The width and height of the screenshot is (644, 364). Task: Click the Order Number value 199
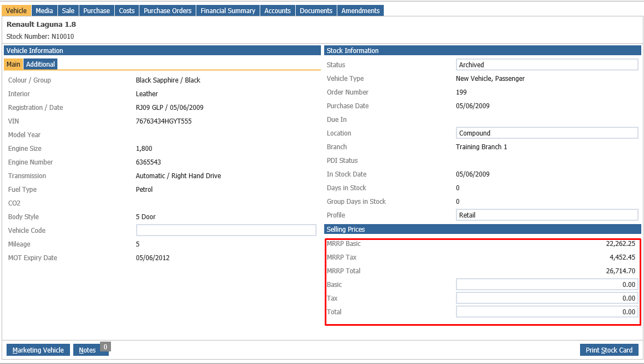click(461, 92)
